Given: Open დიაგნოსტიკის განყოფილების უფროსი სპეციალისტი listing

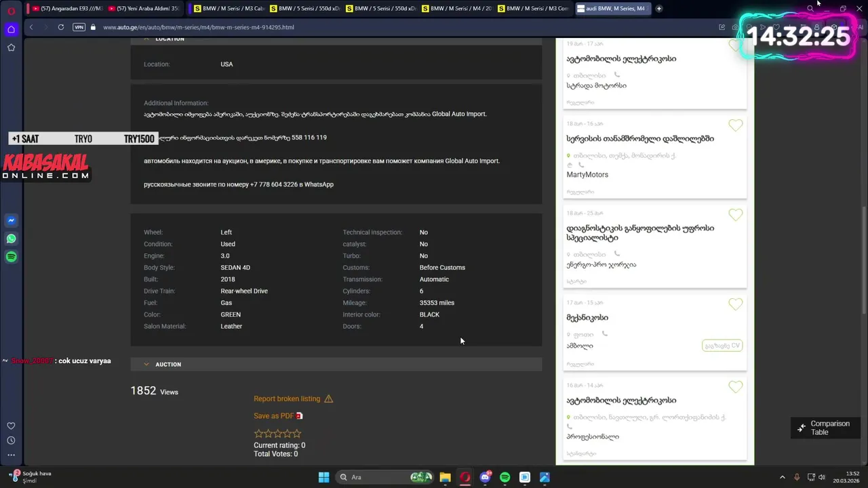Looking at the screenshot, I should [640, 233].
